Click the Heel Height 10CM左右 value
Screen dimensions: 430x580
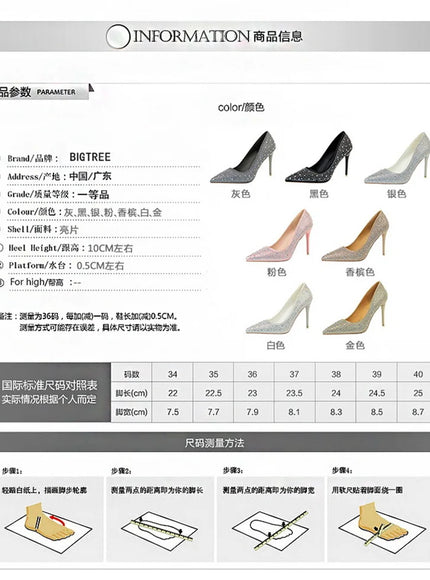tap(110, 248)
